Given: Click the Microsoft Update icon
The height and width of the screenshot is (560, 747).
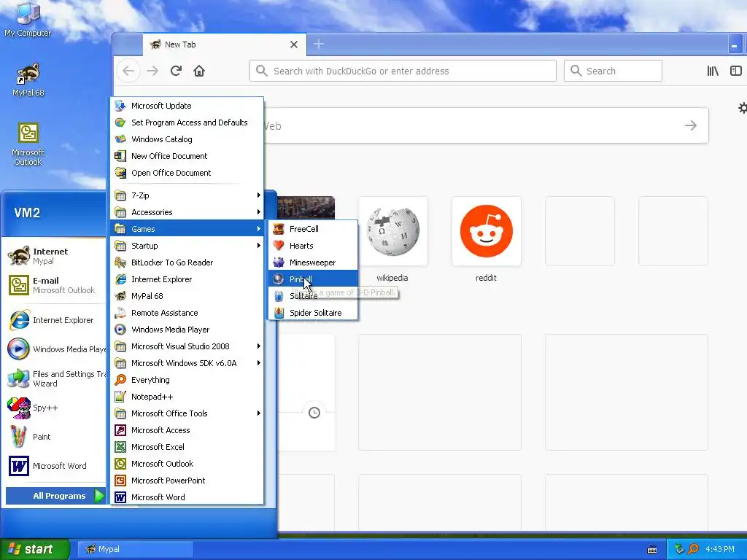Looking at the screenshot, I should 120,106.
